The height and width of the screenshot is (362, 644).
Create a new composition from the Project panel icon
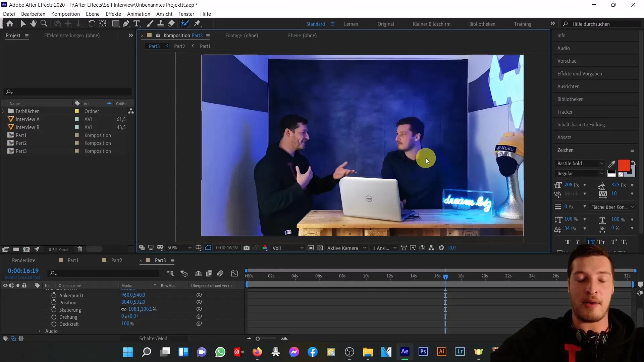(26, 249)
